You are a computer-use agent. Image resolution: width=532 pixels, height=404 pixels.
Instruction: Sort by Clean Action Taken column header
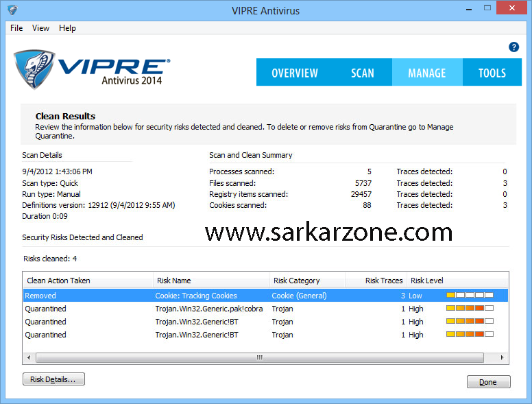pyautogui.click(x=88, y=281)
